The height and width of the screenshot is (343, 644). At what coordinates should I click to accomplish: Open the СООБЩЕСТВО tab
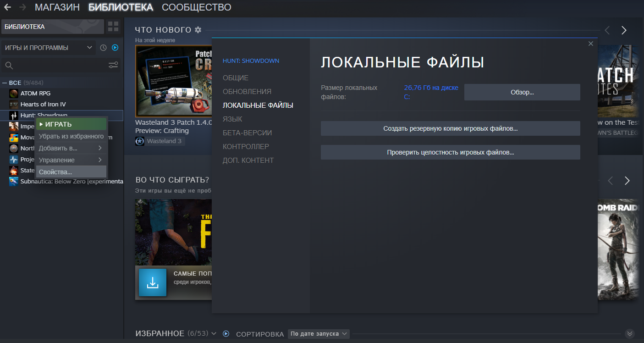(197, 7)
